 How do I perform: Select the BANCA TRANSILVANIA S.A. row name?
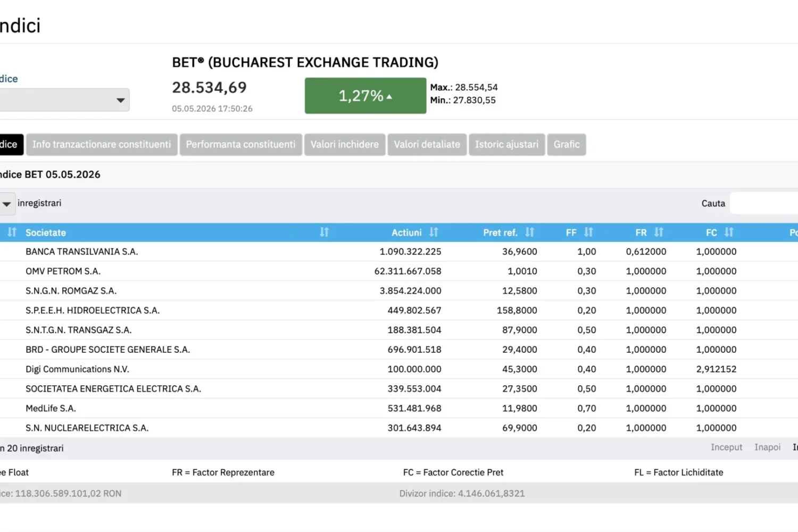(x=82, y=252)
